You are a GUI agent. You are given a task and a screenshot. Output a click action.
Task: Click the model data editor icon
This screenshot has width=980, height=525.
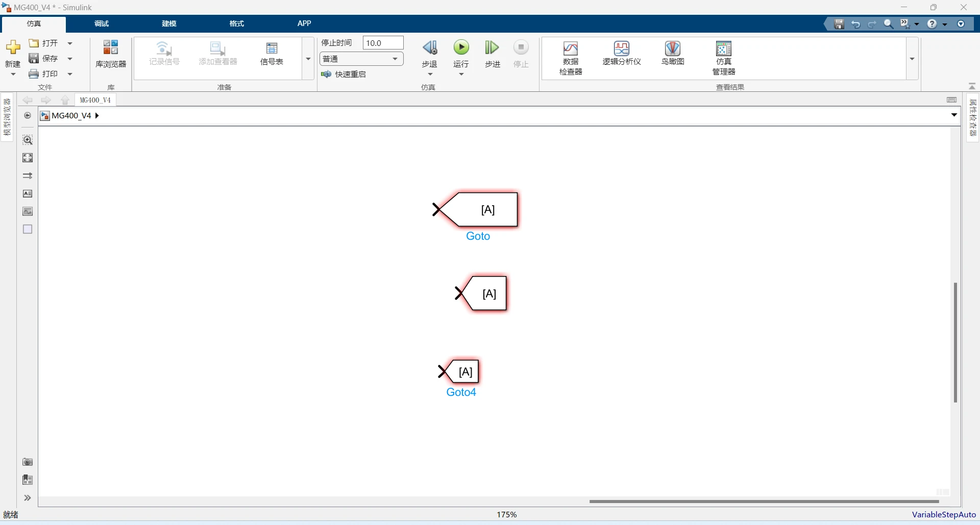(x=28, y=480)
